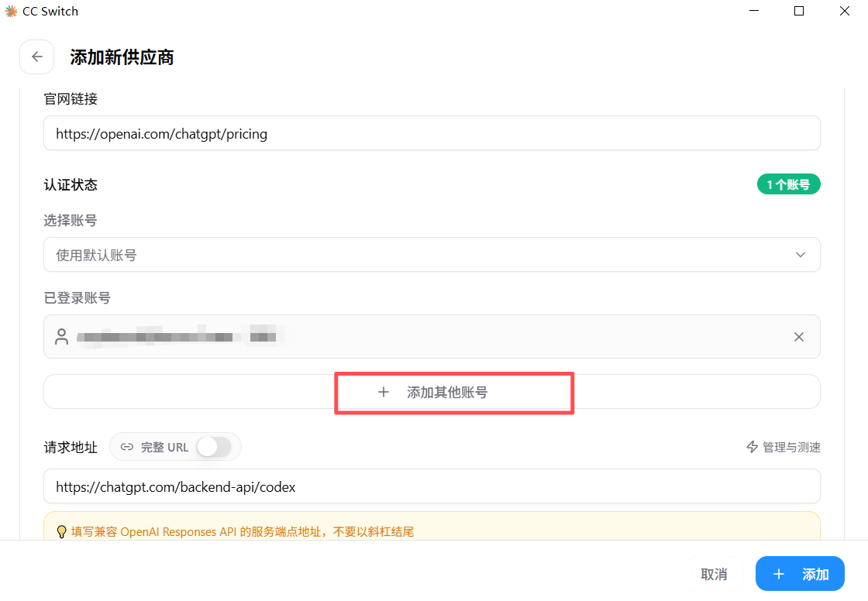Expand account selector via chevron arrow
This screenshot has height=601, width=868.
pos(800,255)
